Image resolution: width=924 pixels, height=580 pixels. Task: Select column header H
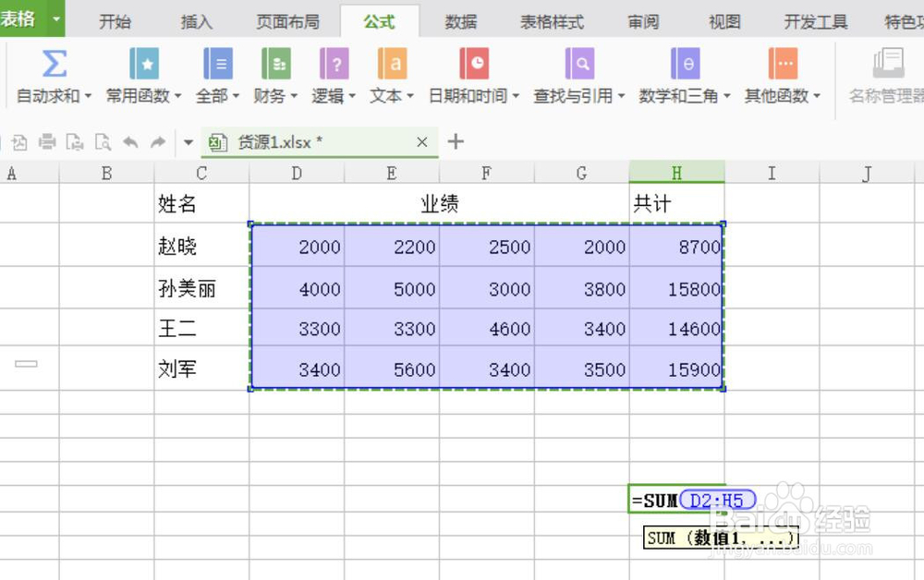pyautogui.click(x=677, y=171)
